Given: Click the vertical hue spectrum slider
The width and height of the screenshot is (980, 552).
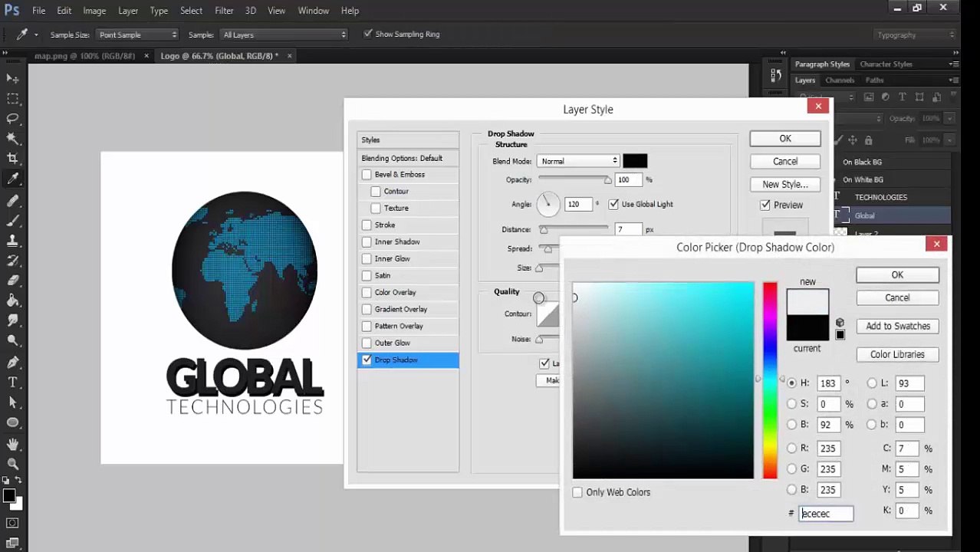Looking at the screenshot, I should coord(770,380).
